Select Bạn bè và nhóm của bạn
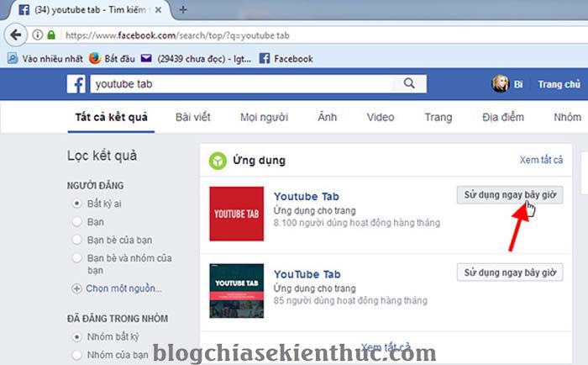 click(x=76, y=258)
